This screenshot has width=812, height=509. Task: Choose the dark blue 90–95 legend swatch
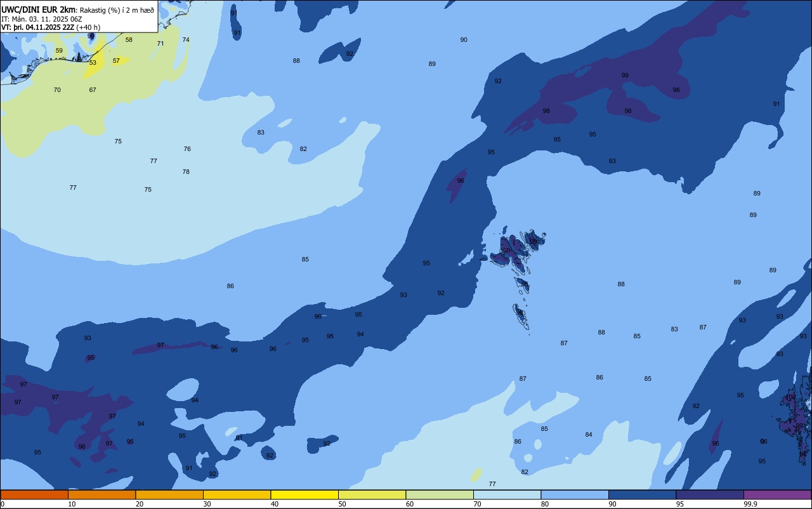click(642, 494)
